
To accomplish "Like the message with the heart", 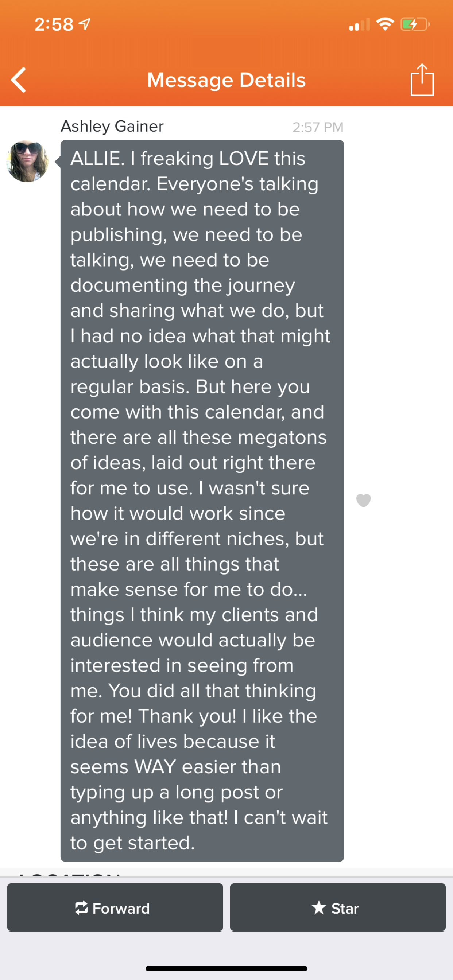I will (x=363, y=500).
